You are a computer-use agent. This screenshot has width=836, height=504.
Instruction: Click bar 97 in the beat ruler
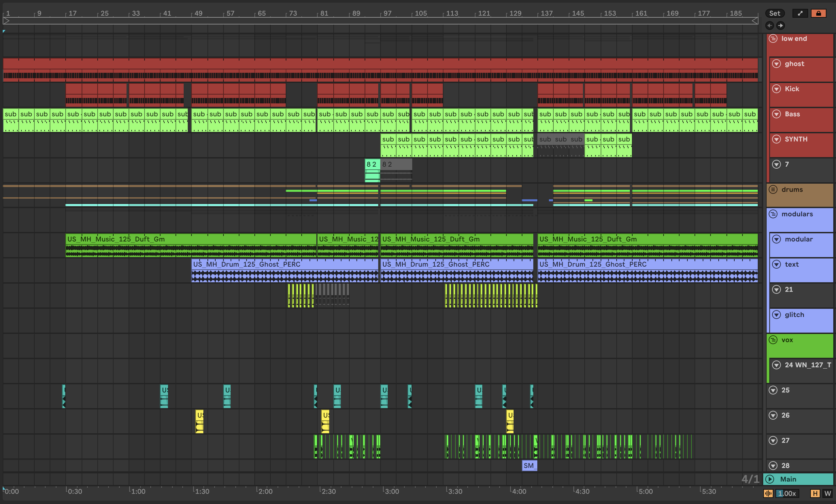tap(387, 13)
